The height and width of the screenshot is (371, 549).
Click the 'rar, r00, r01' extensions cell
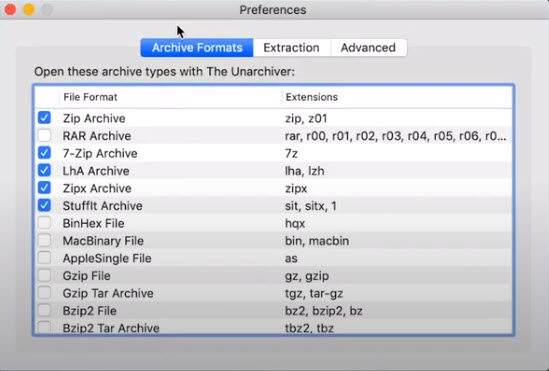coord(396,136)
